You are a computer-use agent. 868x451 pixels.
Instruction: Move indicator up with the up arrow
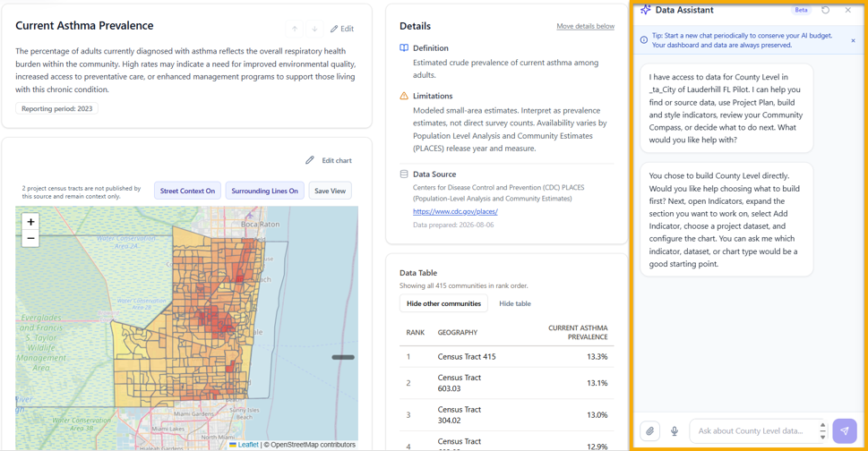(295, 29)
